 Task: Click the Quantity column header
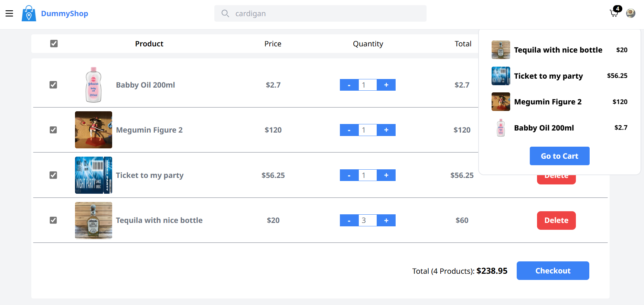pos(368,44)
